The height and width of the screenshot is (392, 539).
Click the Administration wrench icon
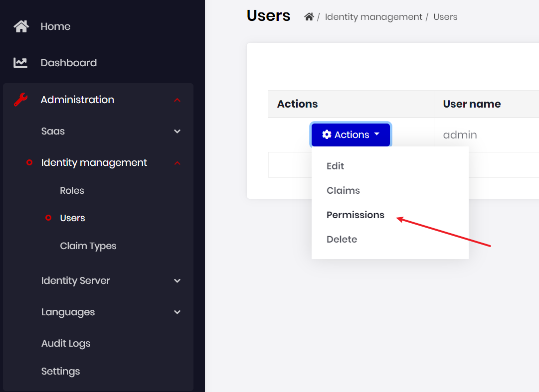coord(20,100)
